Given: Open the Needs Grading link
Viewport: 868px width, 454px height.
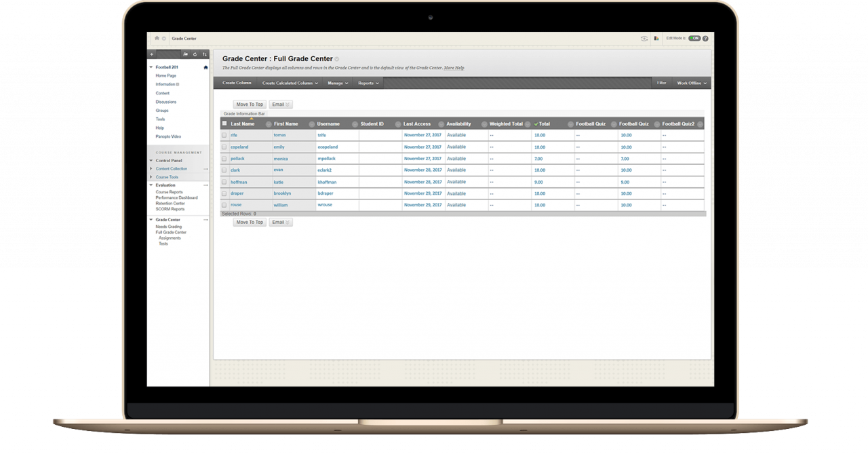Looking at the screenshot, I should 167,226.
